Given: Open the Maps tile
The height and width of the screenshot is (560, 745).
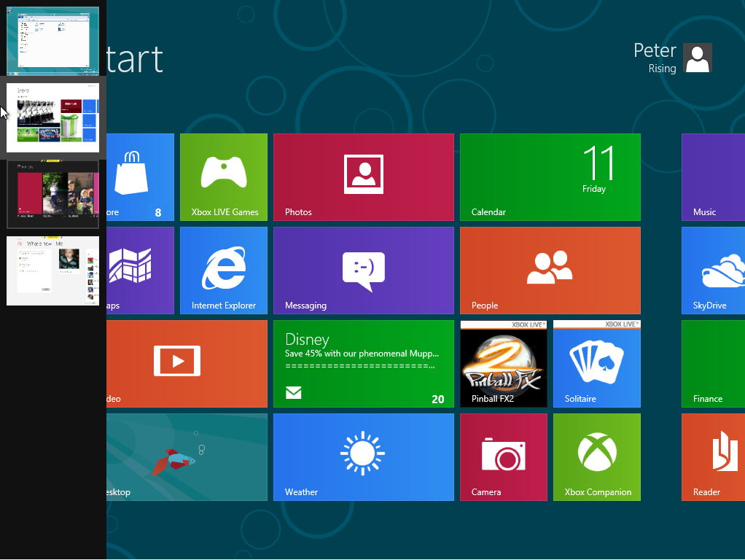Looking at the screenshot, I should pyautogui.click(x=140, y=271).
